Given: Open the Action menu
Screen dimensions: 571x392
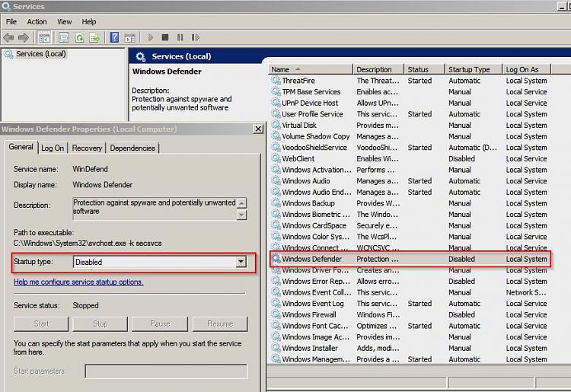Looking at the screenshot, I should 37,22.
